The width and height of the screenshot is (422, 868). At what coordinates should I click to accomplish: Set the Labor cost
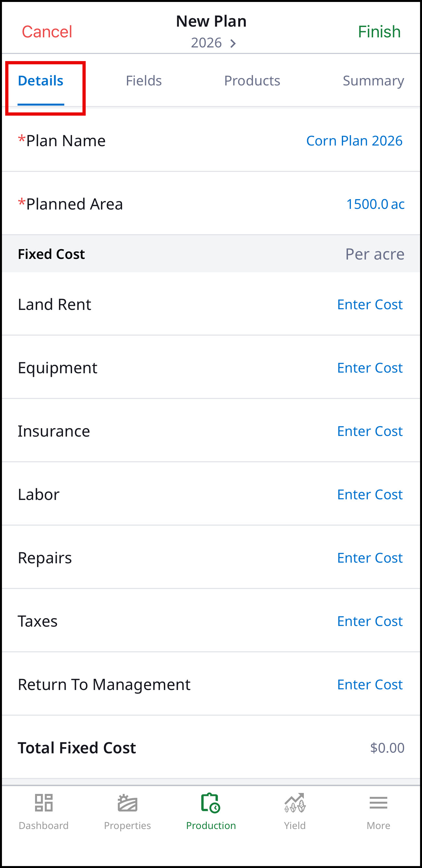[x=370, y=495]
